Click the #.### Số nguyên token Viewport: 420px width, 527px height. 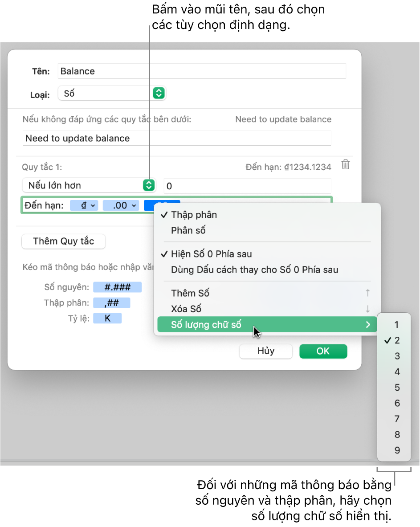117,287
